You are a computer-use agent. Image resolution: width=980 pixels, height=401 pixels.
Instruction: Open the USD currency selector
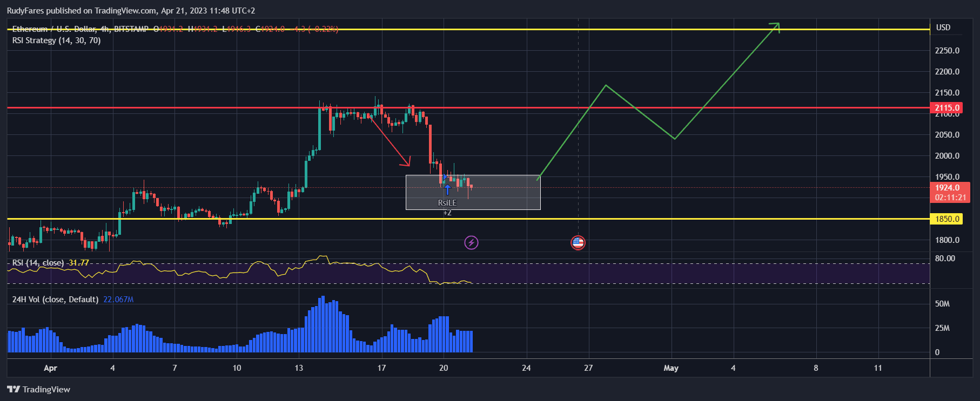(943, 28)
